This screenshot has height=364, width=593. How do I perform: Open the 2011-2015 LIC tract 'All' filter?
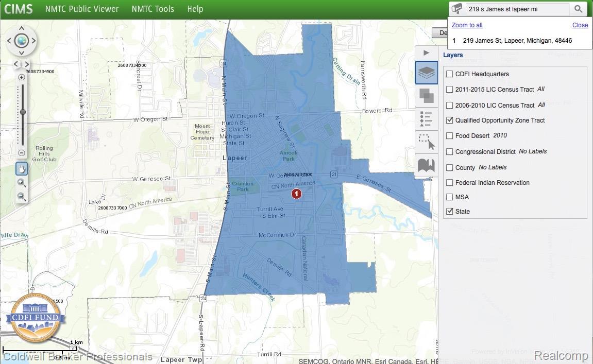(541, 89)
